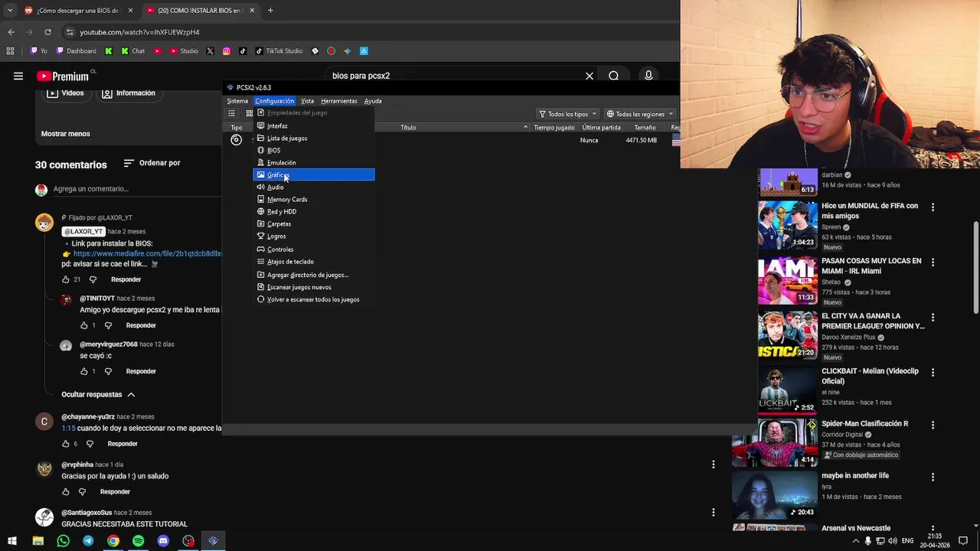Image resolution: width=980 pixels, height=551 pixels.
Task: Click Agregar directorio de juegos entry
Action: [314, 275]
